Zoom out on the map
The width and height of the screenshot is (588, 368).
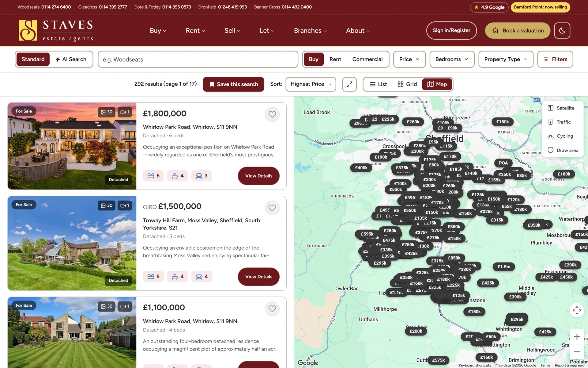(577, 352)
